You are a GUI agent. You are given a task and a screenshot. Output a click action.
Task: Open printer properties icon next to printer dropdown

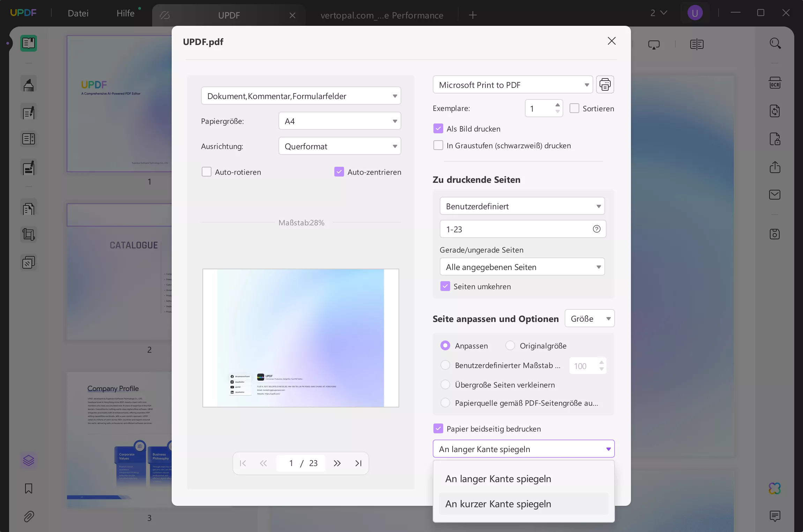pos(605,85)
